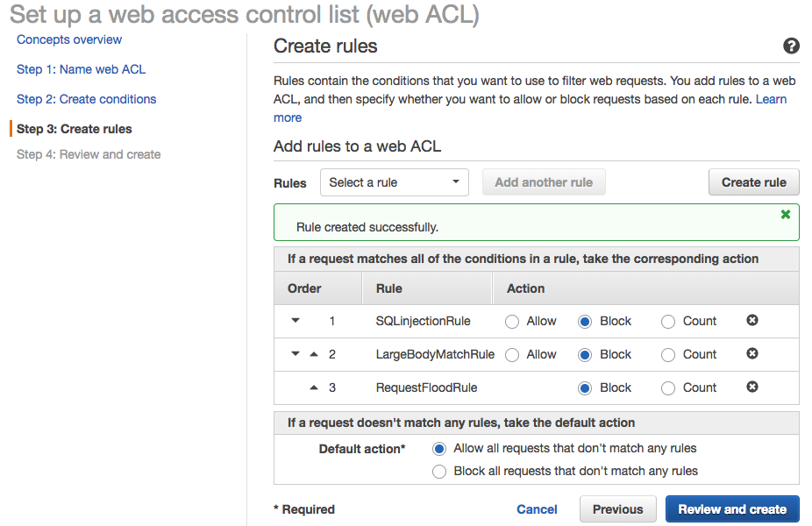Move LargeBodyMatchRule down with down arrow

click(296, 354)
